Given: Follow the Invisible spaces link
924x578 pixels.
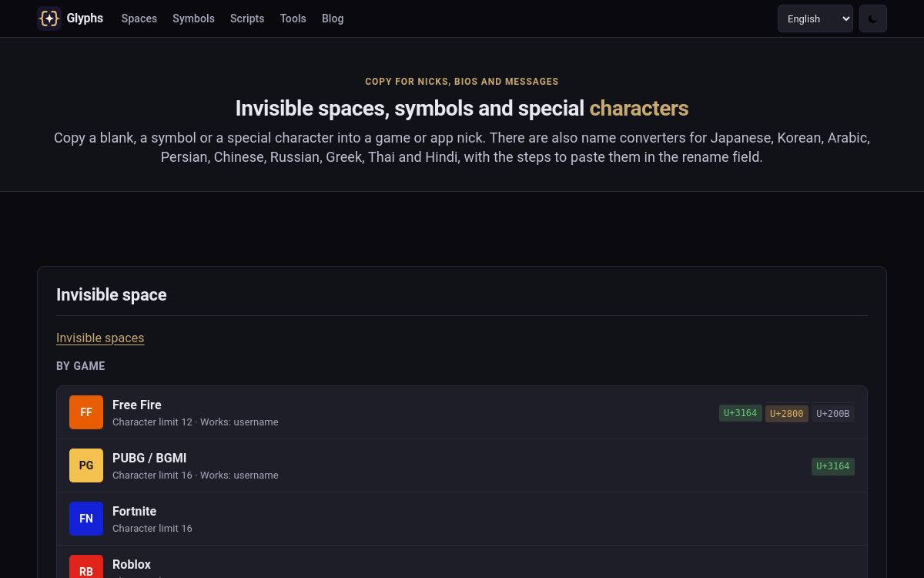Looking at the screenshot, I should 100,338.
